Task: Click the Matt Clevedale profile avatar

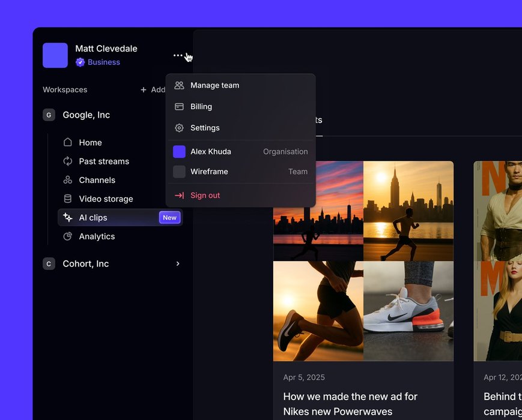Action: (x=55, y=55)
